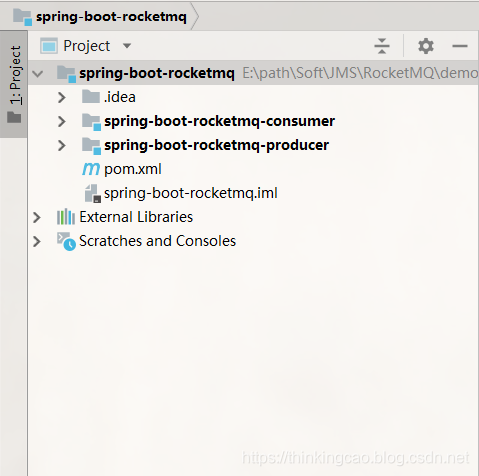Expand the spring-boot-rocketmq-producer module
Image resolution: width=479 pixels, height=476 pixels.
click(x=62, y=145)
